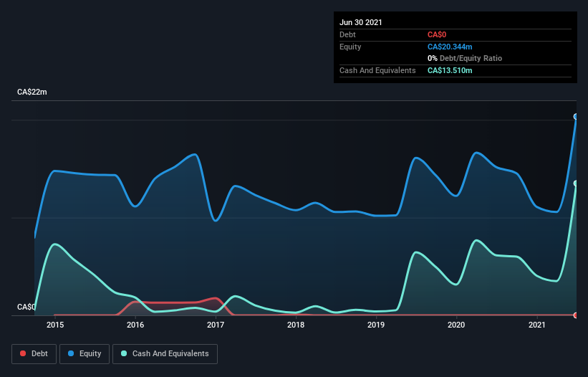Viewport: 588px width, 377px height.
Task: Click the 2019 x-axis label
Action: (376, 325)
